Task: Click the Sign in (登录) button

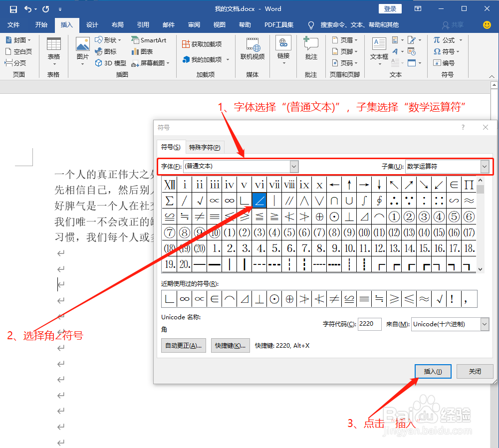Action: click(x=390, y=9)
